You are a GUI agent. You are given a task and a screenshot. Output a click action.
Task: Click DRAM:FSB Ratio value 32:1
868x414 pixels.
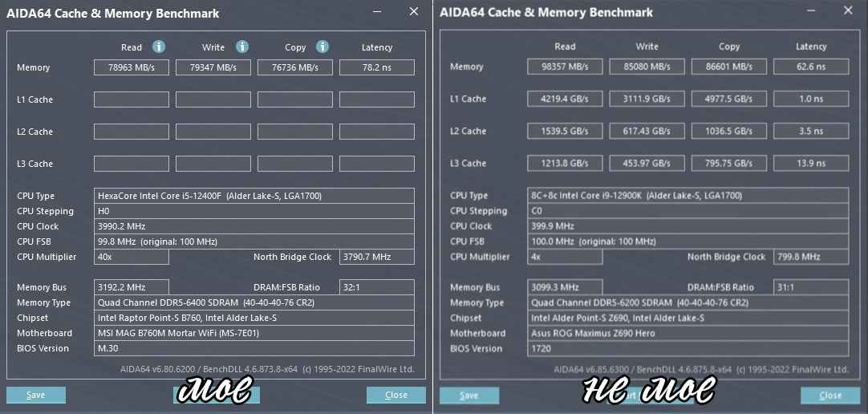pyautogui.click(x=377, y=287)
